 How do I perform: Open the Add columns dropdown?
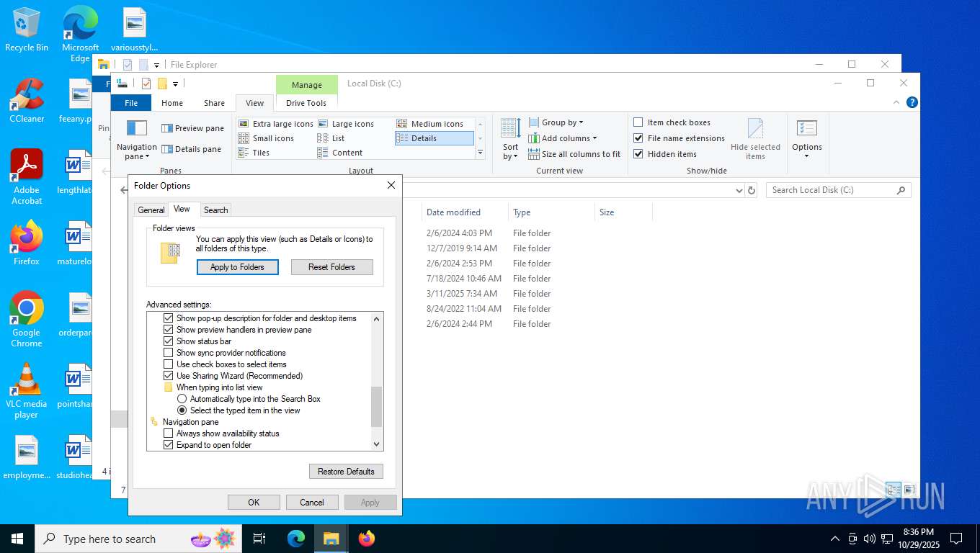[562, 138]
